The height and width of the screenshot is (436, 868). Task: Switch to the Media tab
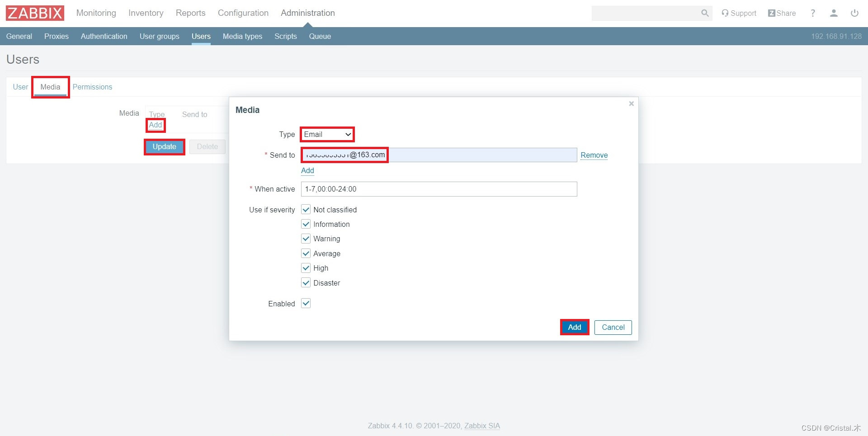pos(50,87)
